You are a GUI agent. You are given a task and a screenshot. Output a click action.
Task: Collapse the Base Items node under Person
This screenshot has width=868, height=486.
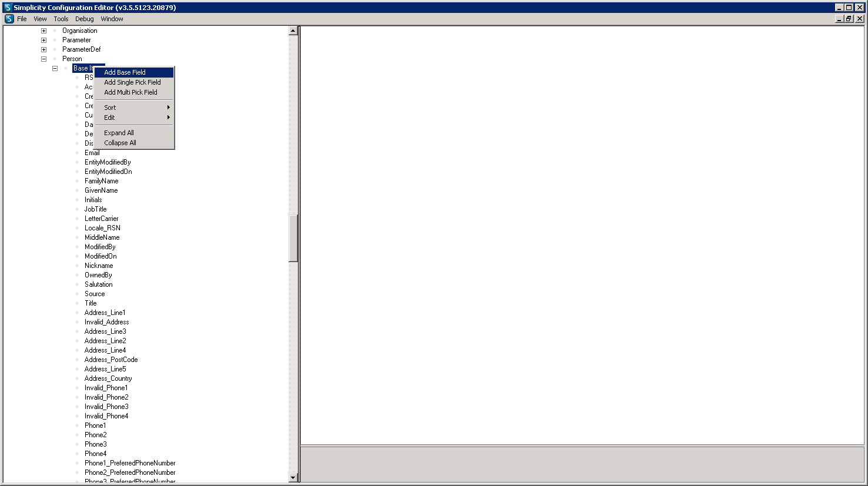click(x=55, y=68)
